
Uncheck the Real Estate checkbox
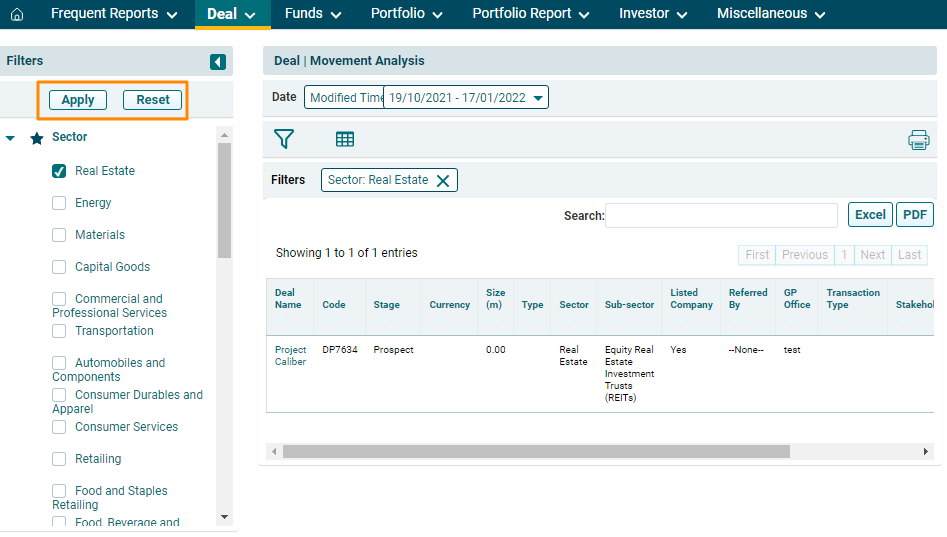(59, 171)
